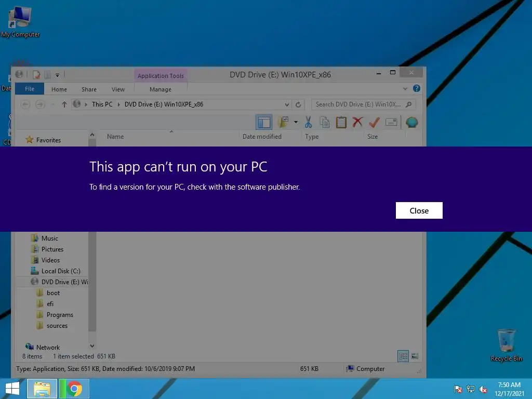Click the Paste clipboard icon

341,122
